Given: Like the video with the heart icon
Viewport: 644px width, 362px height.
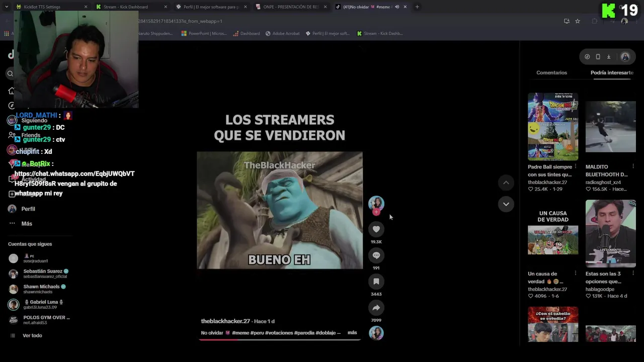Looking at the screenshot, I should pyautogui.click(x=376, y=229).
